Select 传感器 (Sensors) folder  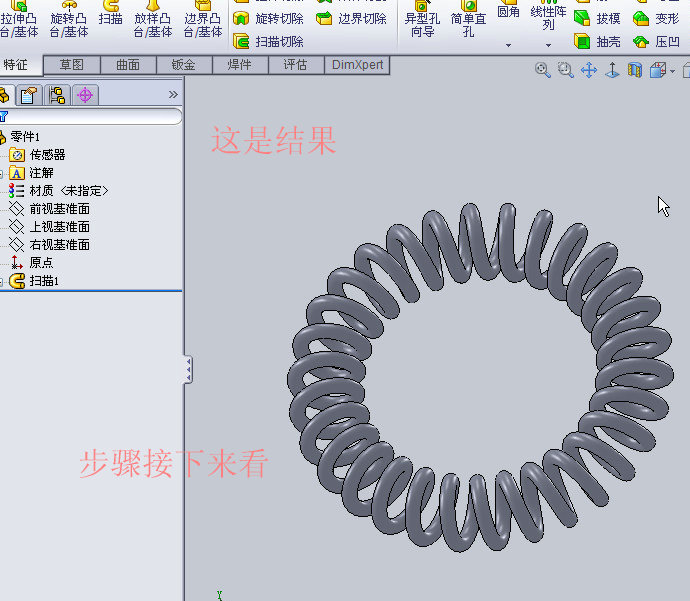[37, 155]
